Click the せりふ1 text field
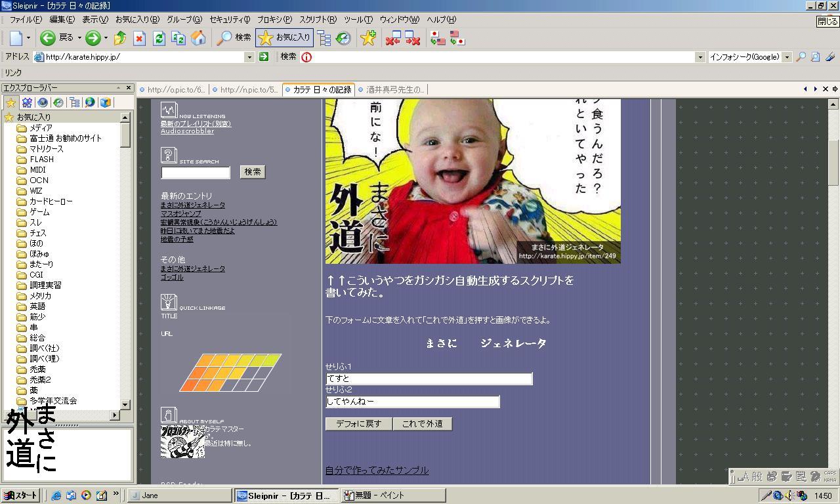 [x=429, y=379]
